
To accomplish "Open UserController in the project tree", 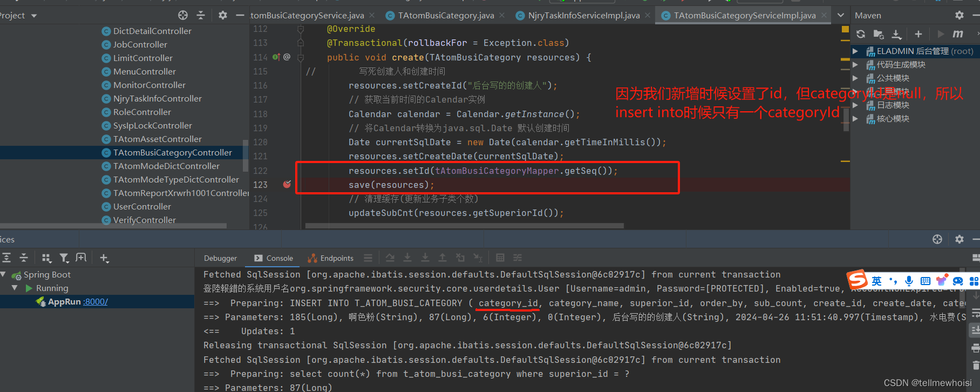I will point(142,207).
